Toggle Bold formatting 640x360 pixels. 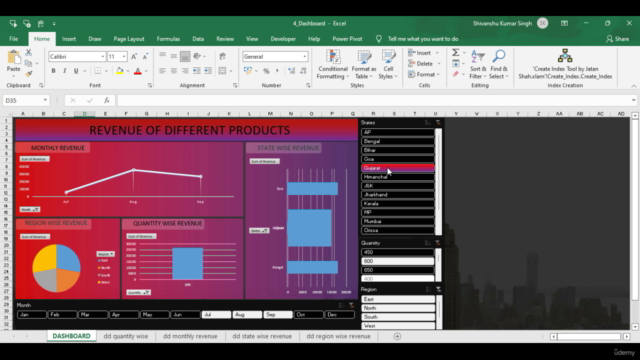(x=53, y=71)
